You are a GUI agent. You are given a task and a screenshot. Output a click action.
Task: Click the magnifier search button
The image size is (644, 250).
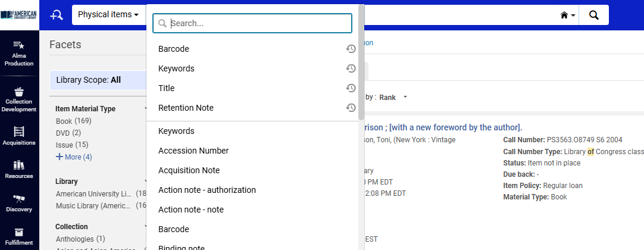[x=593, y=15]
